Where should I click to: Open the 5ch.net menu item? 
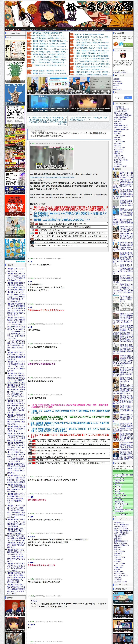[112, 30]
